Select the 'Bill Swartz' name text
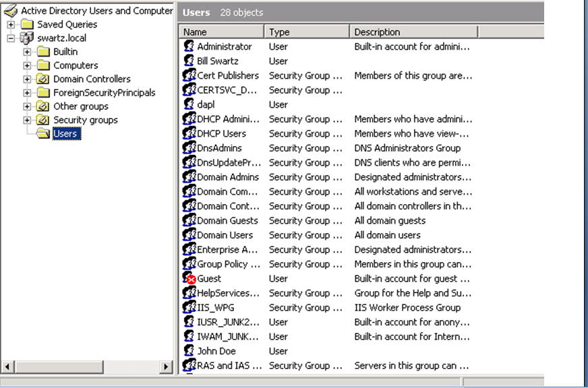This screenshot has width=588, height=388. click(218, 61)
